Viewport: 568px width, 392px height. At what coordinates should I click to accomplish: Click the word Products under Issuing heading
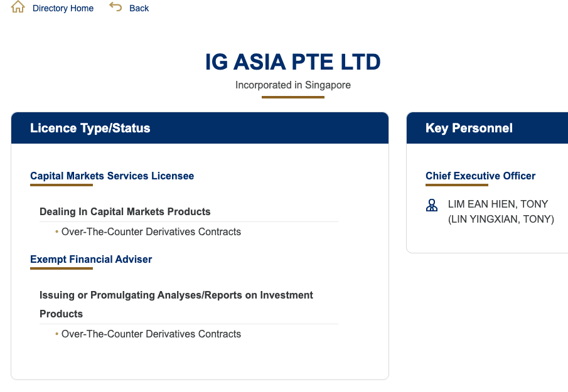(x=62, y=314)
